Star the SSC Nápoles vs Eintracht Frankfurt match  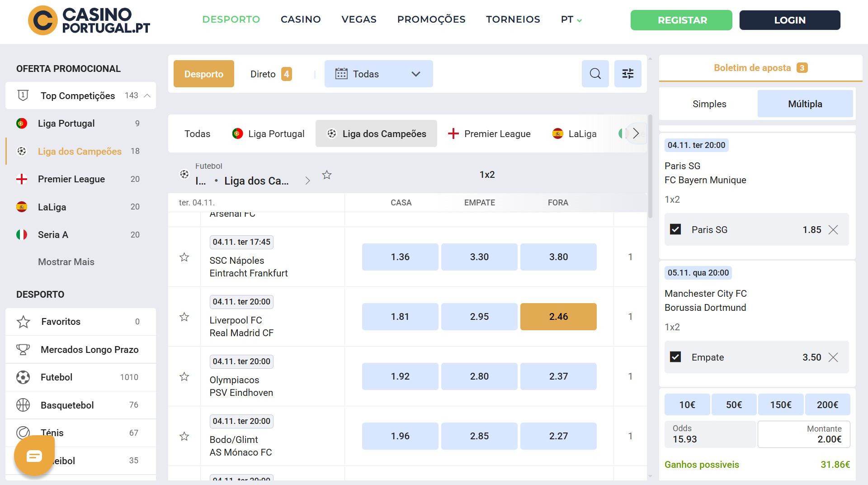tap(184, 257)
